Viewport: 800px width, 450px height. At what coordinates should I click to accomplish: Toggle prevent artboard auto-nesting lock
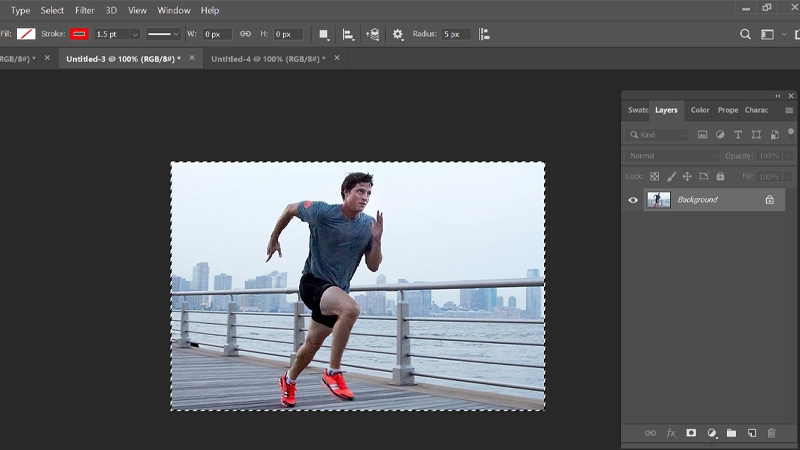pos(704,177)
